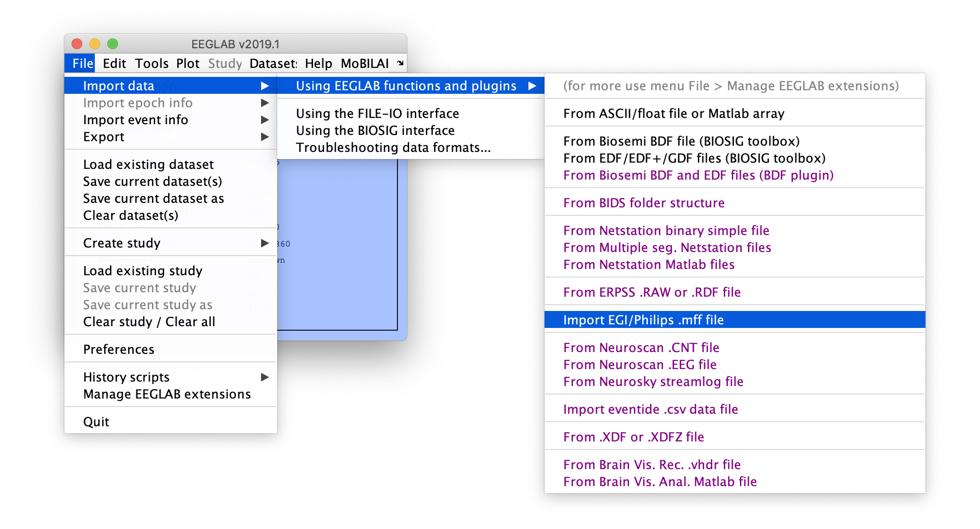This screenshot has height=529, width=980.
Task: Expand the Create study submenu
Action: tap(265, 243)
